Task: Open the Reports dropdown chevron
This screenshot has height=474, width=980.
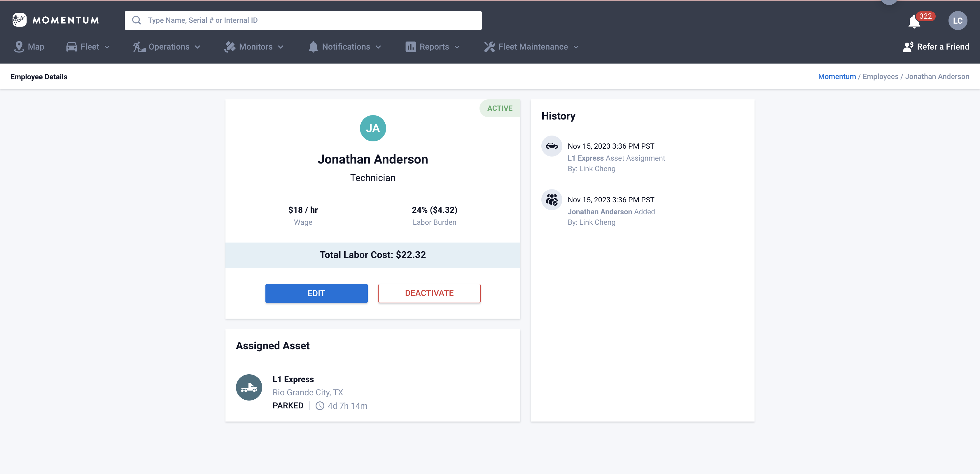Action: click(457, 47)
